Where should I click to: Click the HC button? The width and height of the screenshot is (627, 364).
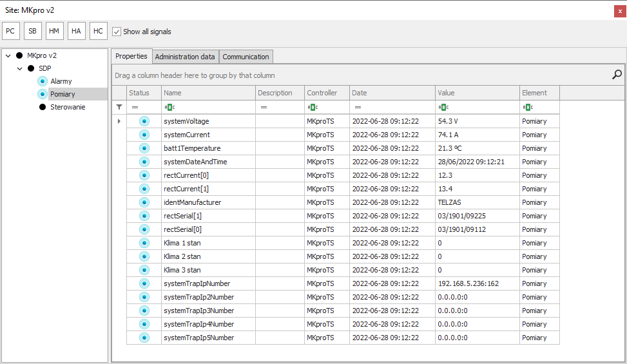click(x=99, y=31)
